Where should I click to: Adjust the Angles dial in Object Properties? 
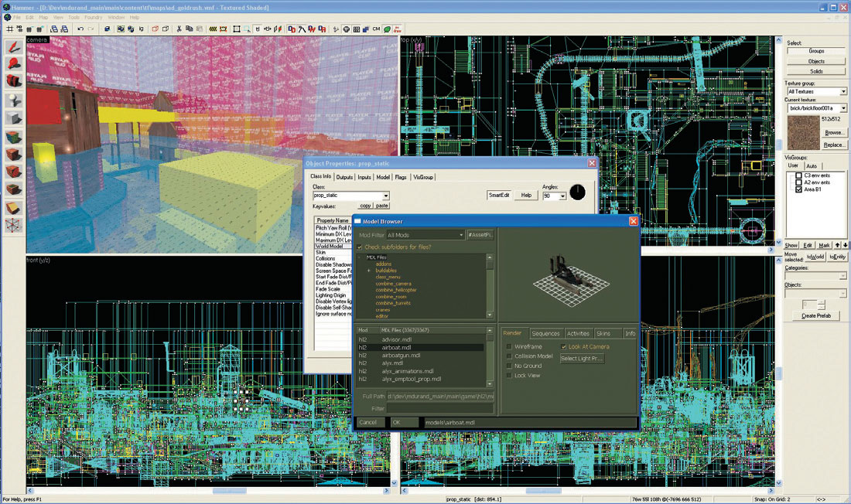click(577, 192)
